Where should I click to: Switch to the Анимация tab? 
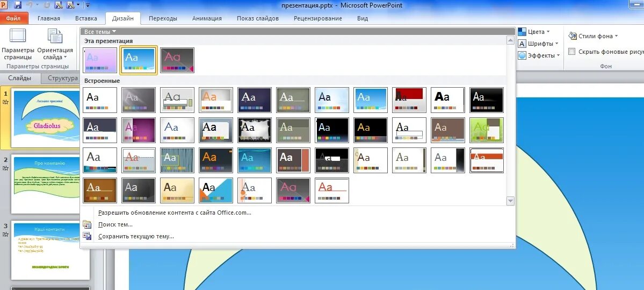point(207,18)
